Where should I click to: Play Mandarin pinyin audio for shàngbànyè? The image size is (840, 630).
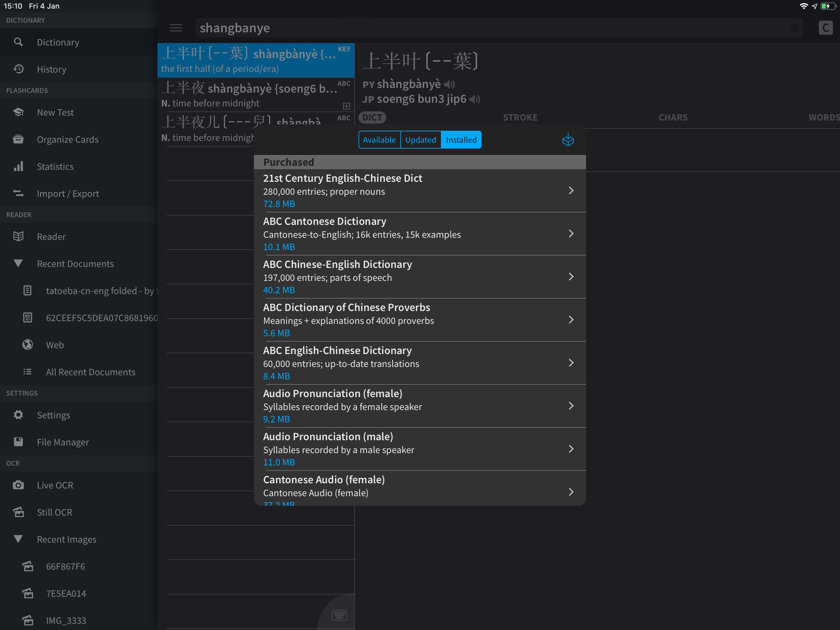[x=450, y=84]
